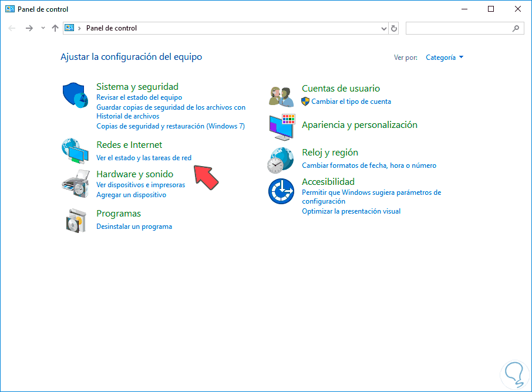Go back with the back arrow

click(x=12, y=28)
